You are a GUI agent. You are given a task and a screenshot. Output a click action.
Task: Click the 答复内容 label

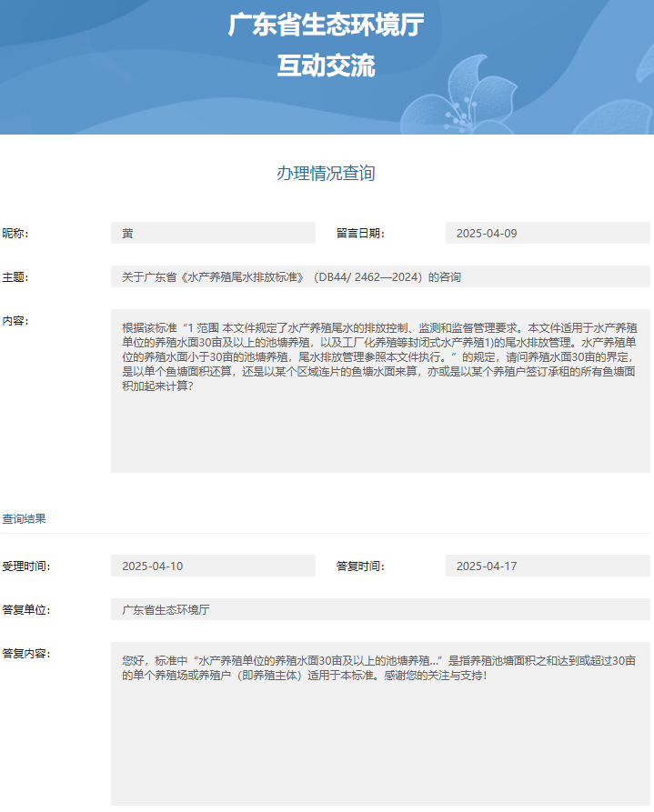(25, 653)
